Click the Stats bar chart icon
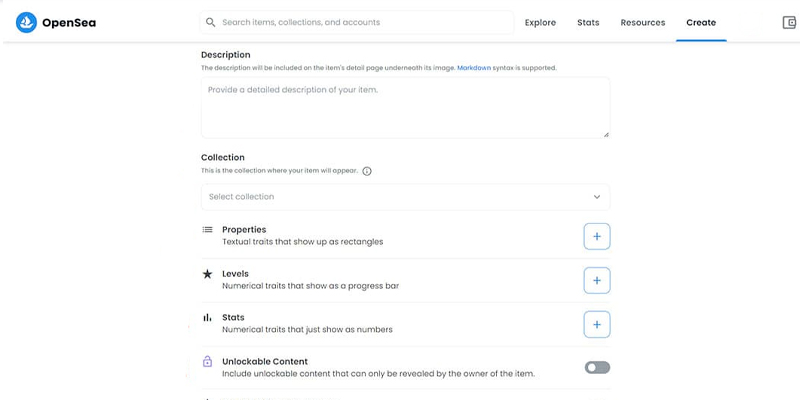 tap(207, 317)
